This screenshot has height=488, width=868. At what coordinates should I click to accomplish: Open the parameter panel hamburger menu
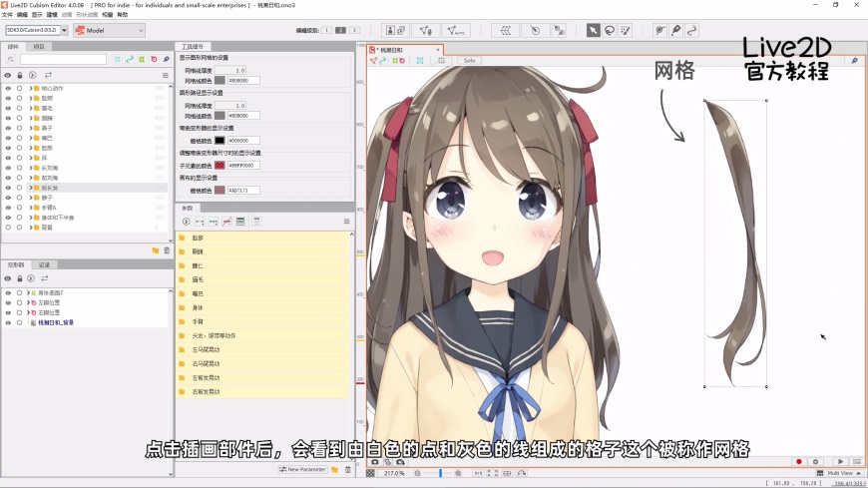(x=346, y=221)
